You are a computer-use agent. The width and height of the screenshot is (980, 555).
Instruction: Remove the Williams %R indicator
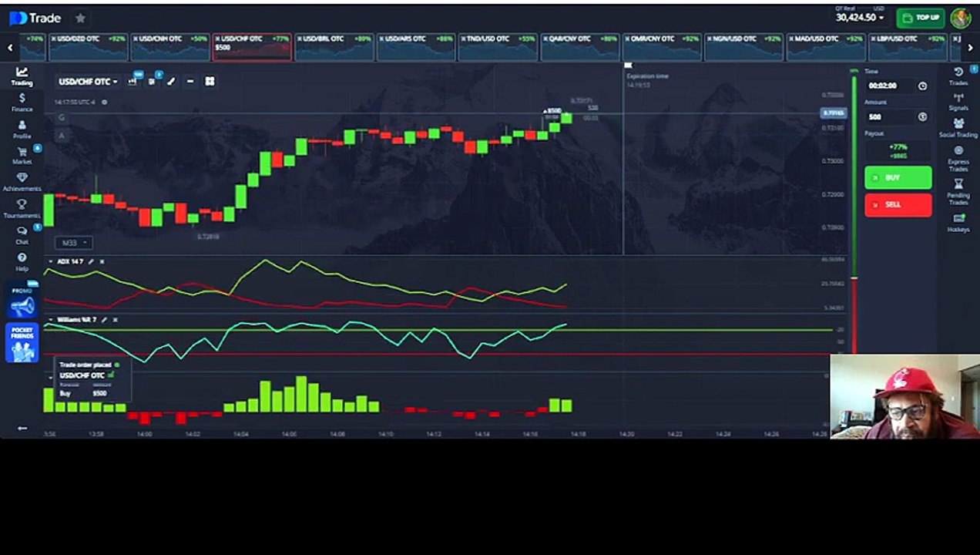tap(115, 319)
